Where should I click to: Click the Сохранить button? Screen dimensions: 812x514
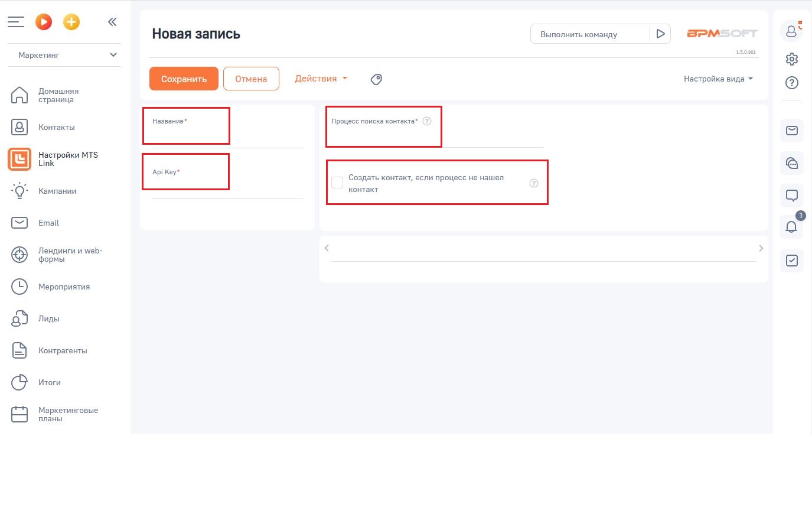coord(184,79)
